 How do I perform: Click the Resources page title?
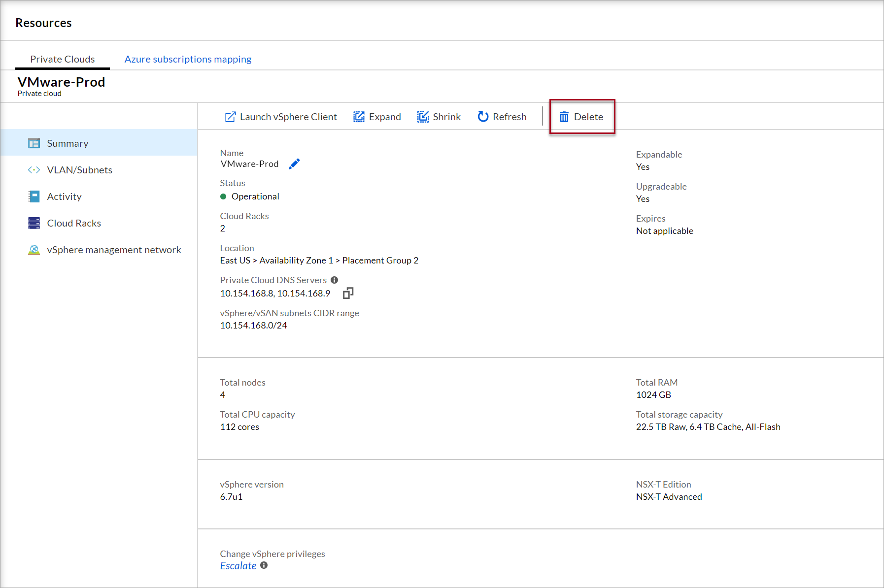tap(43, 23)
